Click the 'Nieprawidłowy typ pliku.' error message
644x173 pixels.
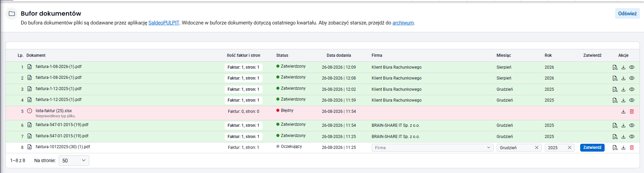[x=56, y=116]
